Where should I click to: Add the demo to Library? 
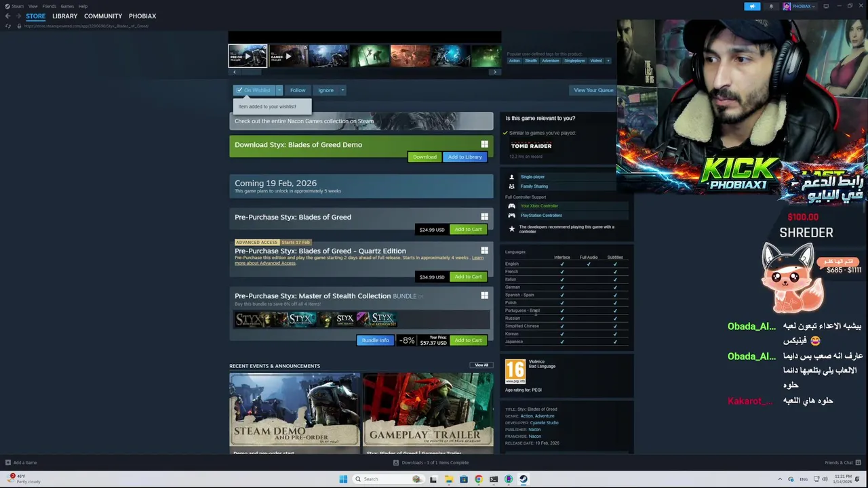click(x=465, y=157)
